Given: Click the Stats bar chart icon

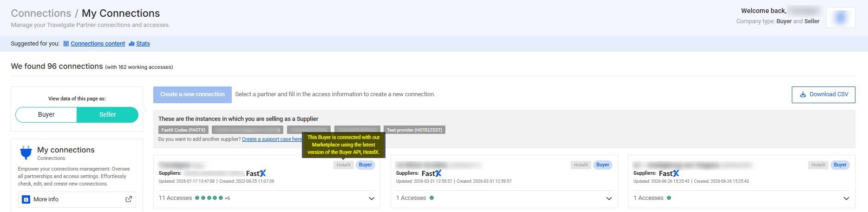Looking at the screenshot, I should [131, 44].
